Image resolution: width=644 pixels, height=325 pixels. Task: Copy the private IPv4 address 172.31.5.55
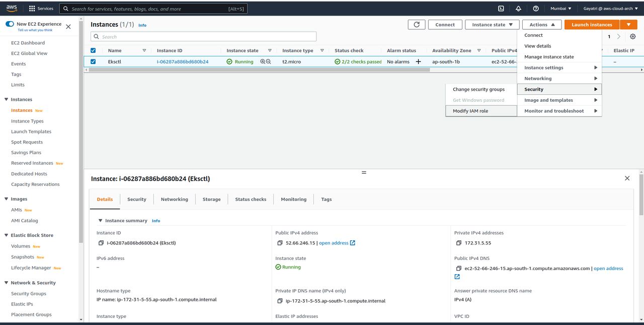pos(459,243)
